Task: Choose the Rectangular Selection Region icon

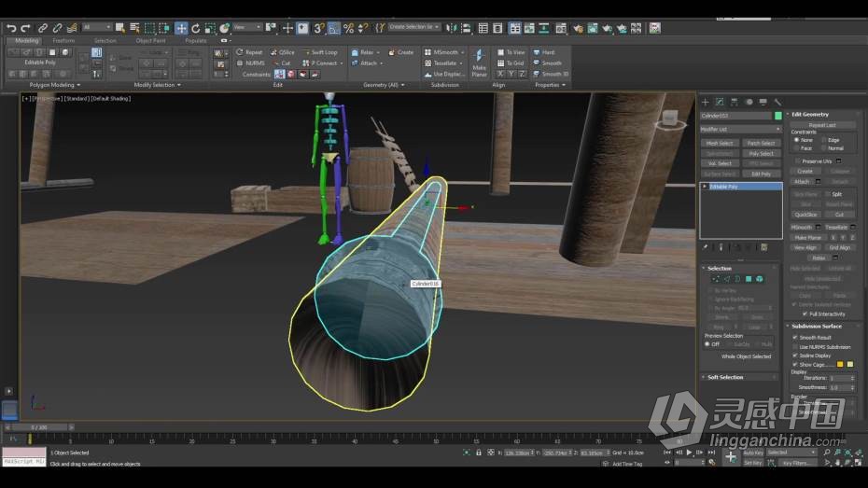Action: [149, 28]
